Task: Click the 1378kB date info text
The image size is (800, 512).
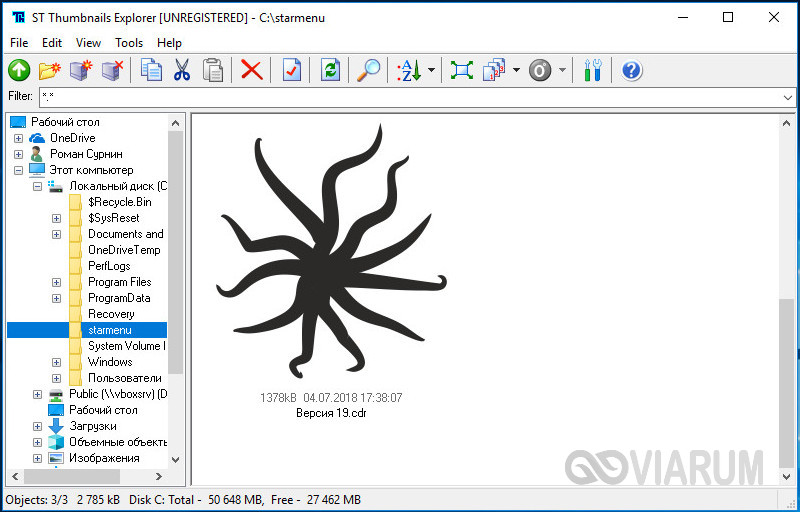Action: [331, 398]
